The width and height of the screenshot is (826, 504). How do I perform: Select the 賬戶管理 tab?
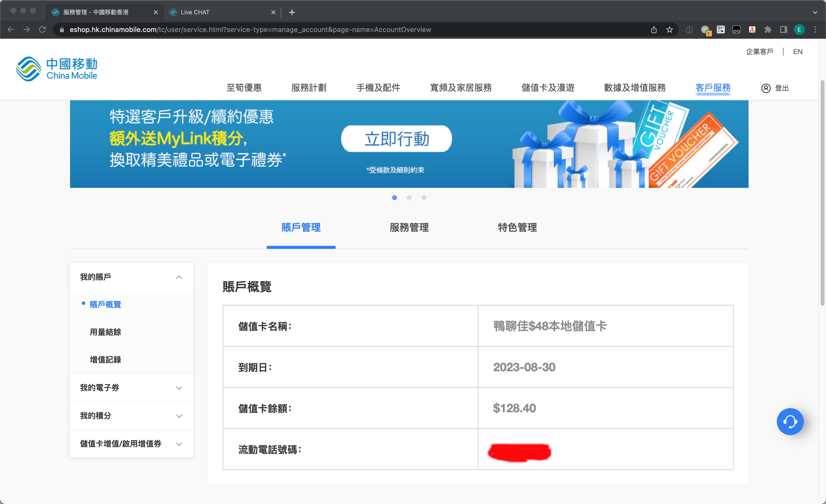click(x=301, y=228)
